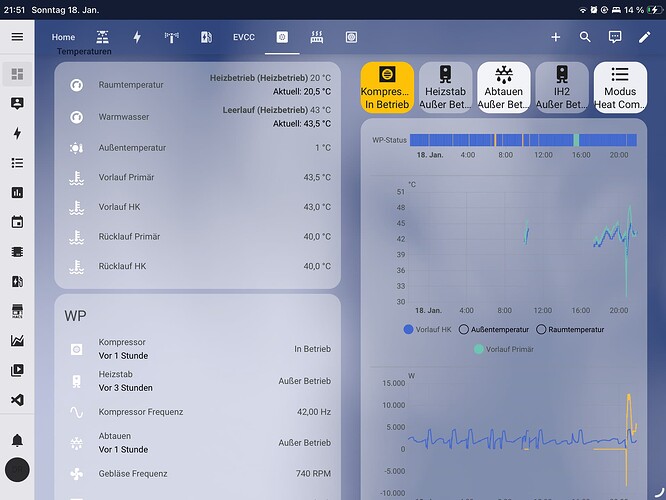Image resolution: width=666 pixels, height=500 pixels.
Task: Open the calendar sidebar icon
Action: (x=17, y=222)
